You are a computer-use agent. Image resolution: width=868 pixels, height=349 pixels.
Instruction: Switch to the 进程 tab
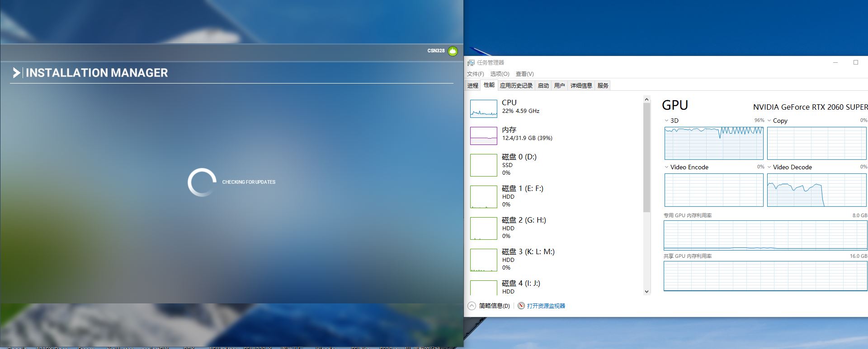473,85
